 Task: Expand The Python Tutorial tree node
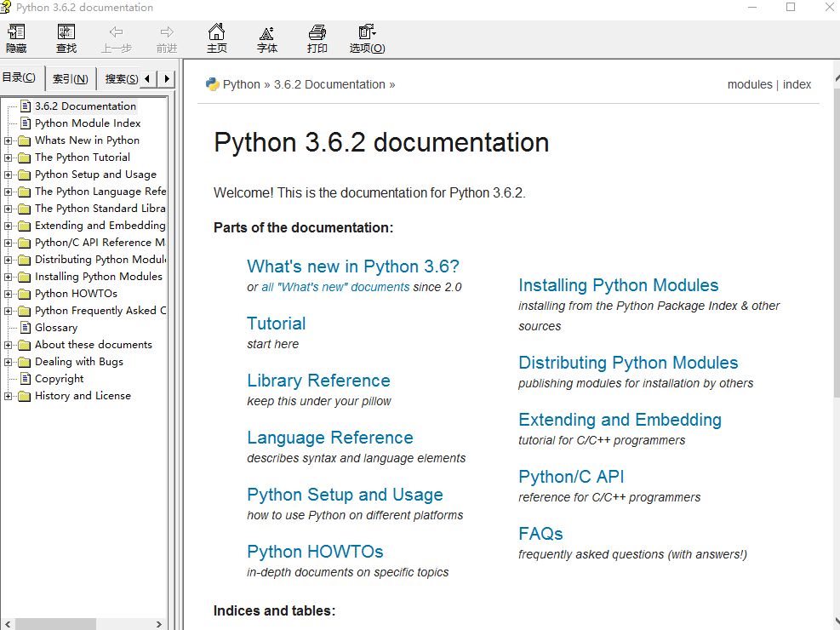coord(9,157)
